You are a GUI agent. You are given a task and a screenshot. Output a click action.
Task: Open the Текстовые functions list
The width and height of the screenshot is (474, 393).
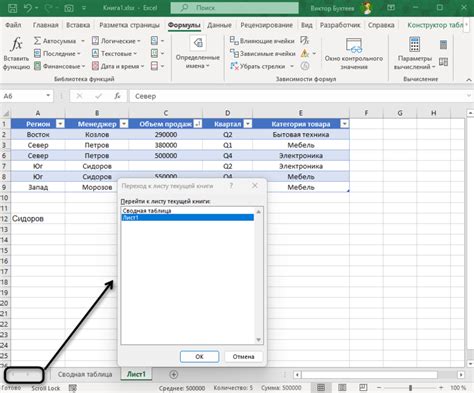point(114,53)
